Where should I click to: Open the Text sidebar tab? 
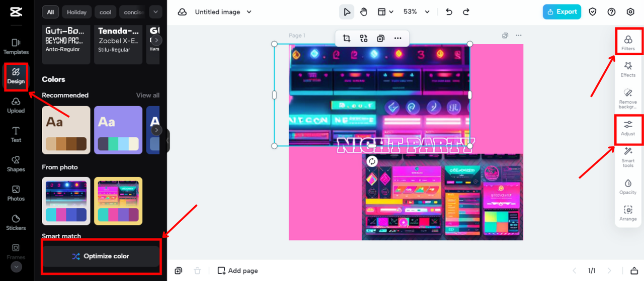click(x=16, y=135)
